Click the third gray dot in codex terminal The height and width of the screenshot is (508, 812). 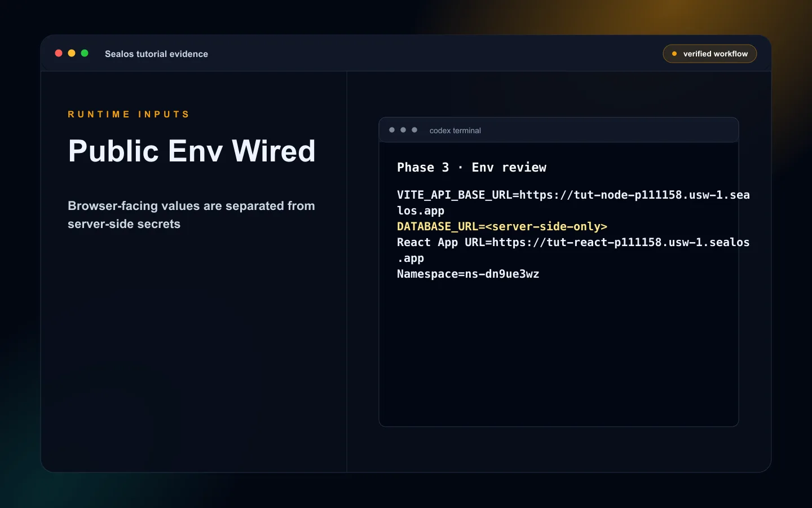click(414, 130)
